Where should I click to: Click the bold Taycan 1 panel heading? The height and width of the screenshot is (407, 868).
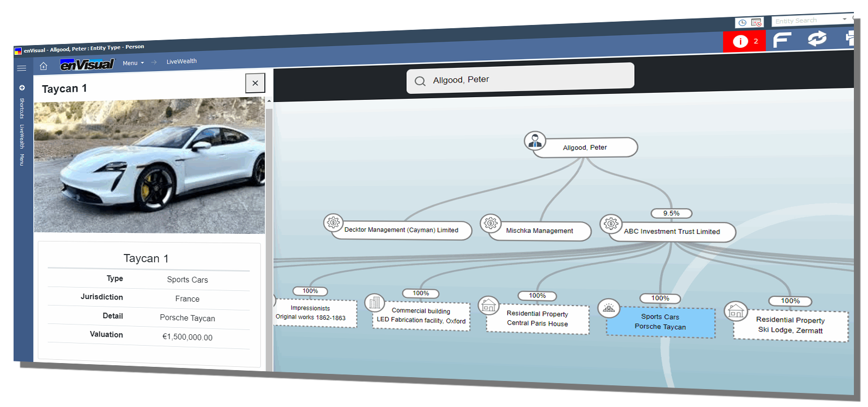(65, 89)
